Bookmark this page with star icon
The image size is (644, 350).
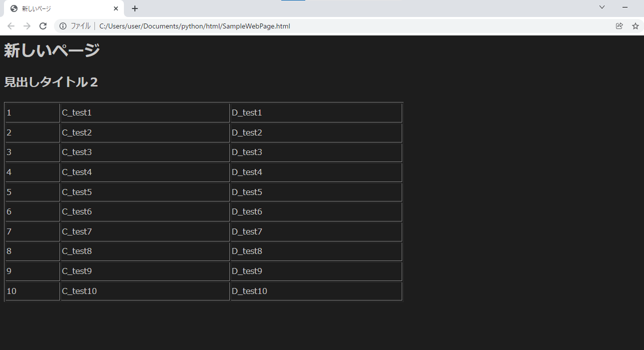[636, 26]
